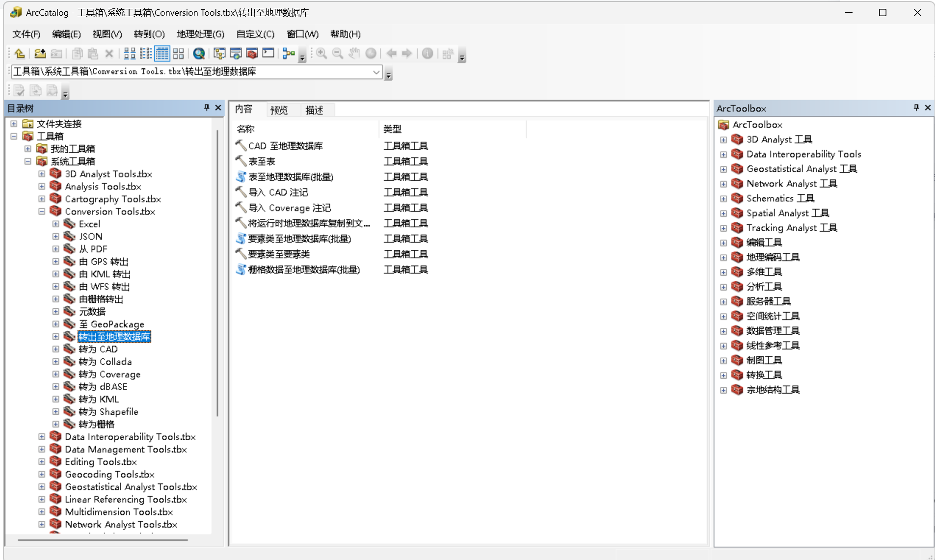Collapse Conversion Tools.tbx node

(x=42, y=212)
